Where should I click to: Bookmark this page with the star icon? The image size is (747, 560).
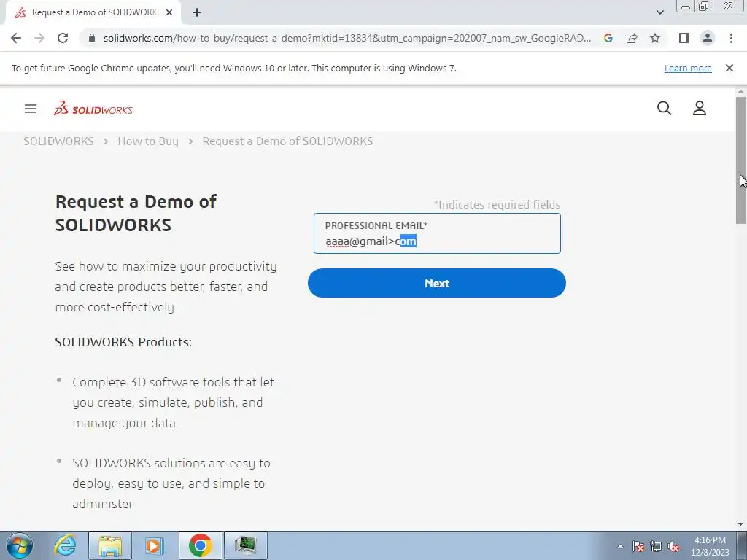click(x=655, y=38)
